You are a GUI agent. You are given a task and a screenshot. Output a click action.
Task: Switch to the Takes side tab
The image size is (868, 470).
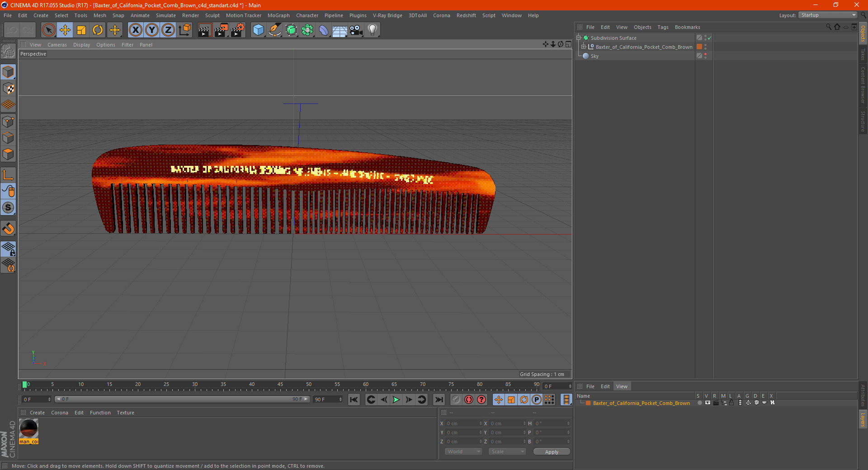pyautogui.click(x=863, y=54)
